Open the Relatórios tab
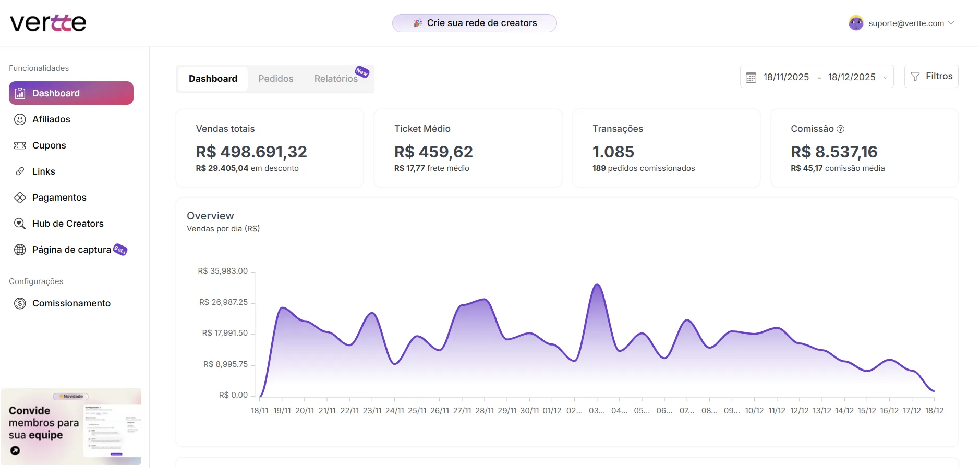The height and width of the screenshot is (468, 980). [x=336, y=79]
